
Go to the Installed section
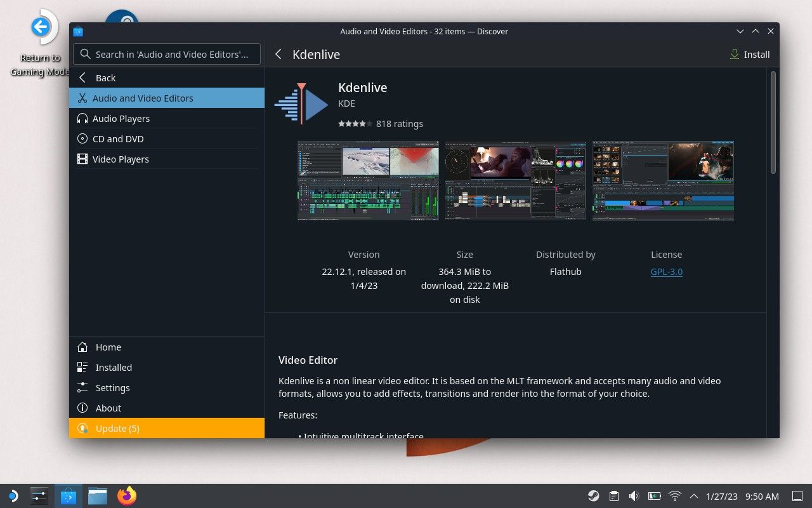pos(114,367)
